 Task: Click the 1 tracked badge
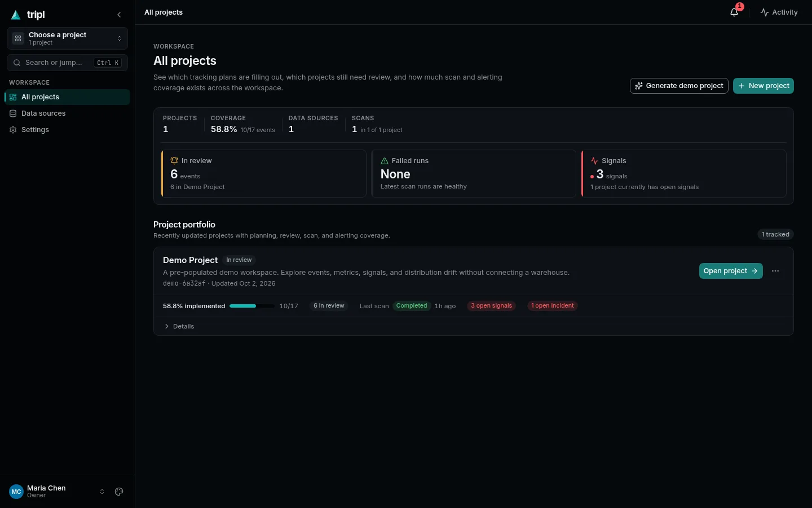pyautogui.click(x=775, y=234)
